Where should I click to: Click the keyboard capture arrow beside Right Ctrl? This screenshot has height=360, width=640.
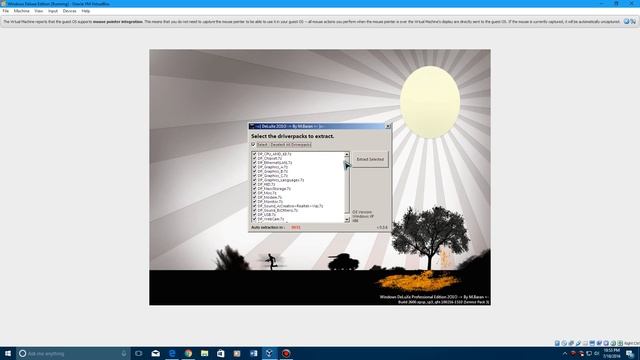click(x=620, y=343)
